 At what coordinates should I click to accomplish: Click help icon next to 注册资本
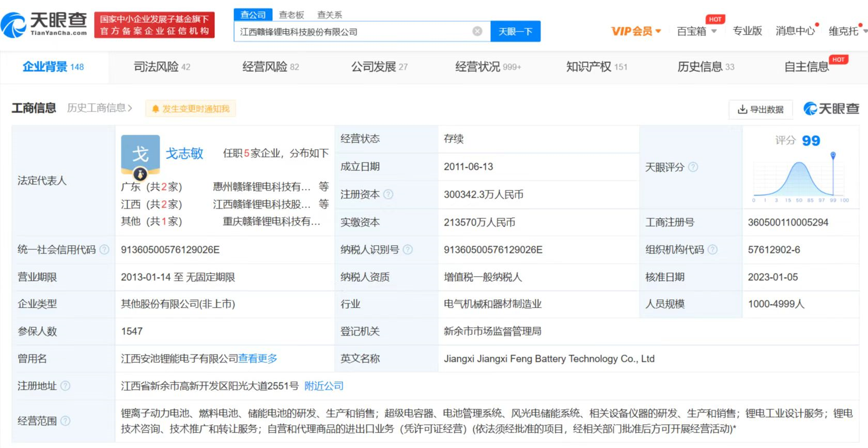click(x=389, y=195)
